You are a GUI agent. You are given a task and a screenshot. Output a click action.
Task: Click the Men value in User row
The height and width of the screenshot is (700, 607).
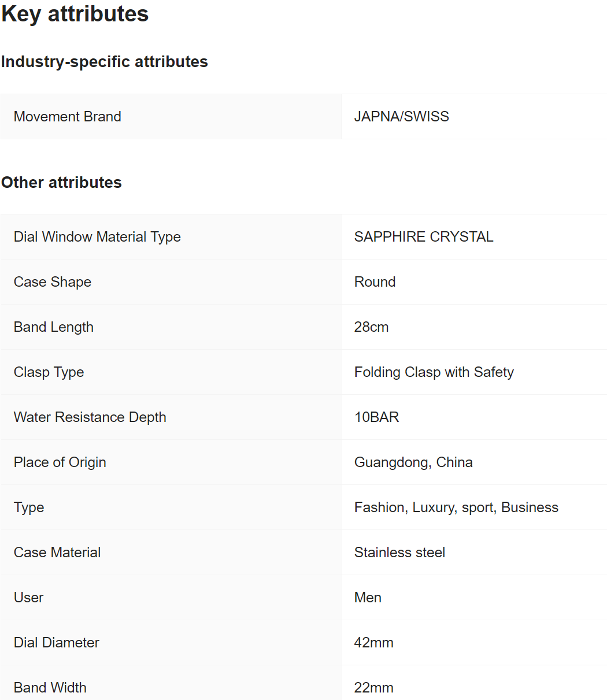368,598
